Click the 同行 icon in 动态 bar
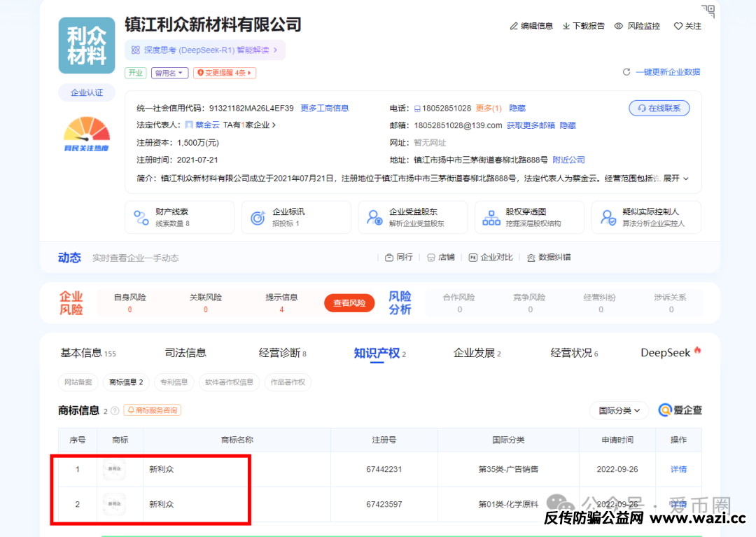This screenshot has width=756, height=537. (389, 258)
